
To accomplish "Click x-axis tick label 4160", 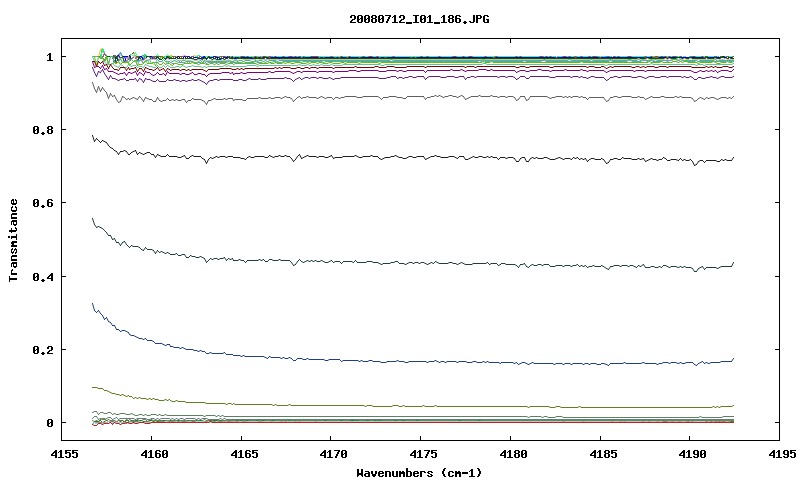I will click(154, 454).
